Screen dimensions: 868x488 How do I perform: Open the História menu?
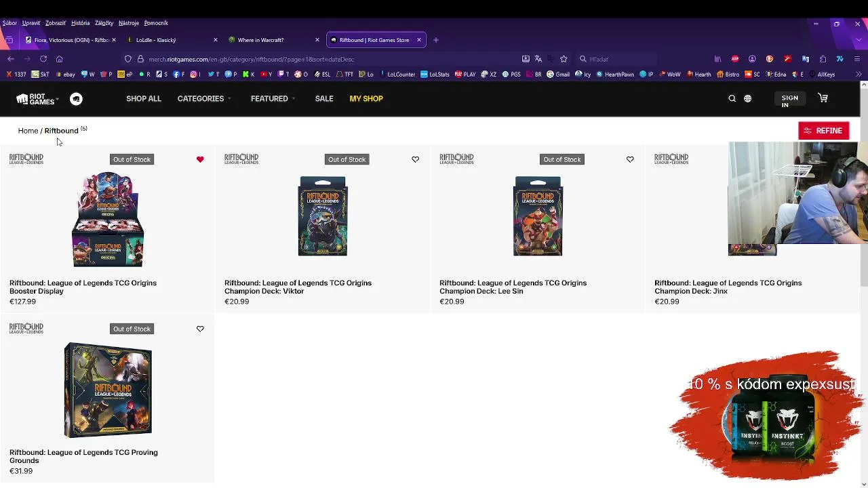click(x=80, y=23)
